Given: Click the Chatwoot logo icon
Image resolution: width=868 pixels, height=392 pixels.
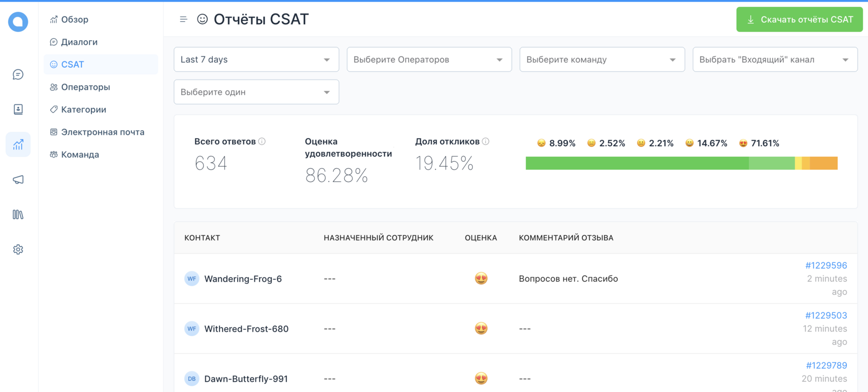Looking at the screenshot, I should coord(18,22).
